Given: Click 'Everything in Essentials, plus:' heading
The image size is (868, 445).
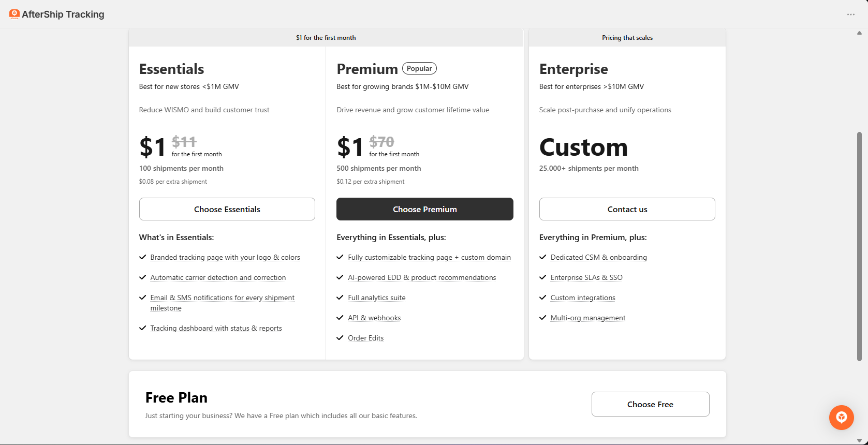Looking at the screenshot, I should tap(391, 237).
